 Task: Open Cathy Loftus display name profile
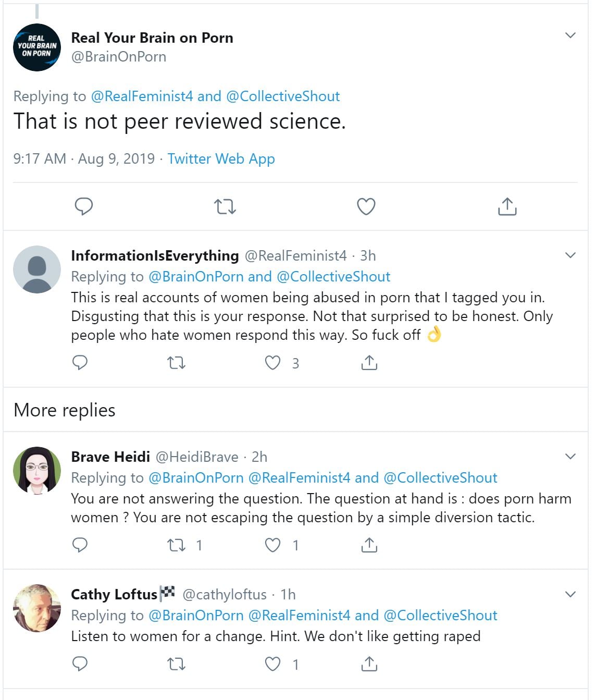(x=114, y=594)
